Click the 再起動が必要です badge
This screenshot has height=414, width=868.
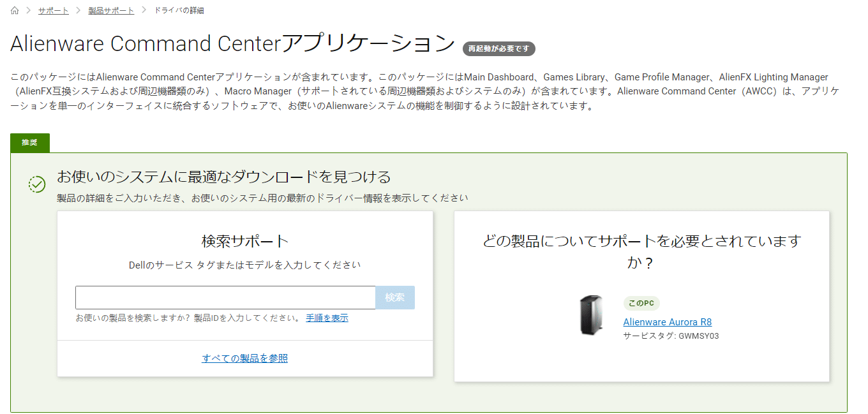click(x=498, y=49)
